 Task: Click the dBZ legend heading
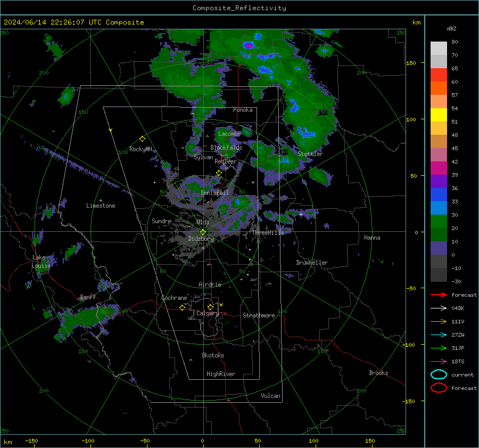pyautogui.click(x=451, y=28)
